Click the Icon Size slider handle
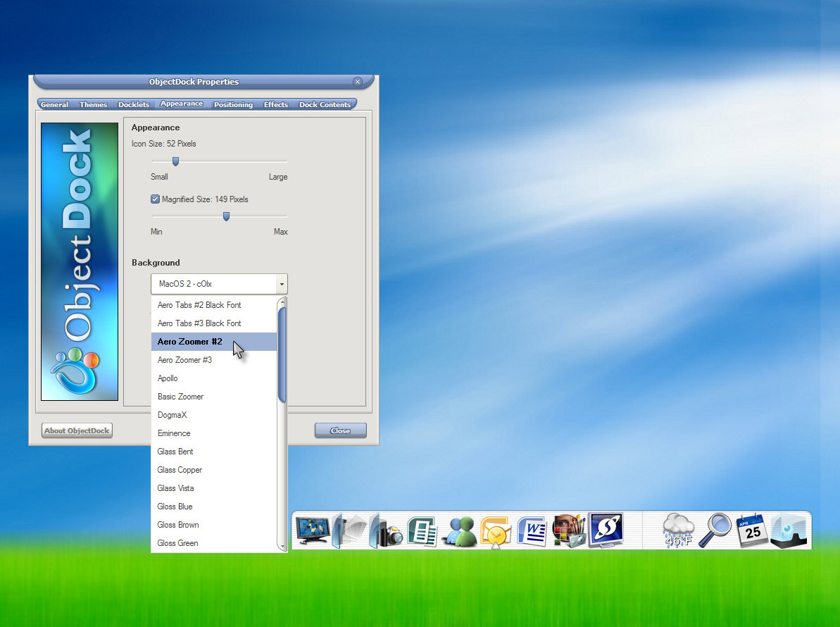Image resolution: width=840 pixels, height=627 pixels. [x=175, y=161]
